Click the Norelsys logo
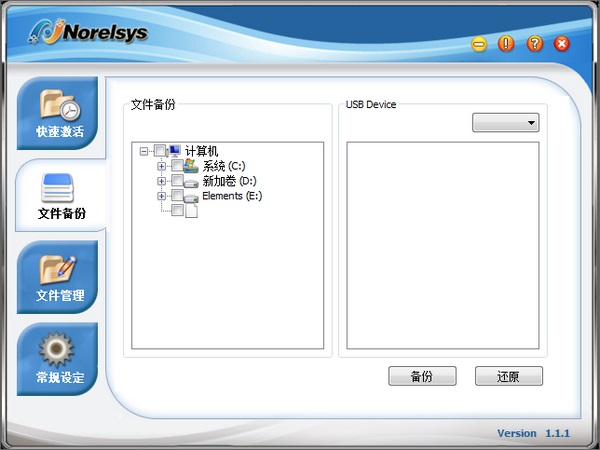 pos(89,32)
